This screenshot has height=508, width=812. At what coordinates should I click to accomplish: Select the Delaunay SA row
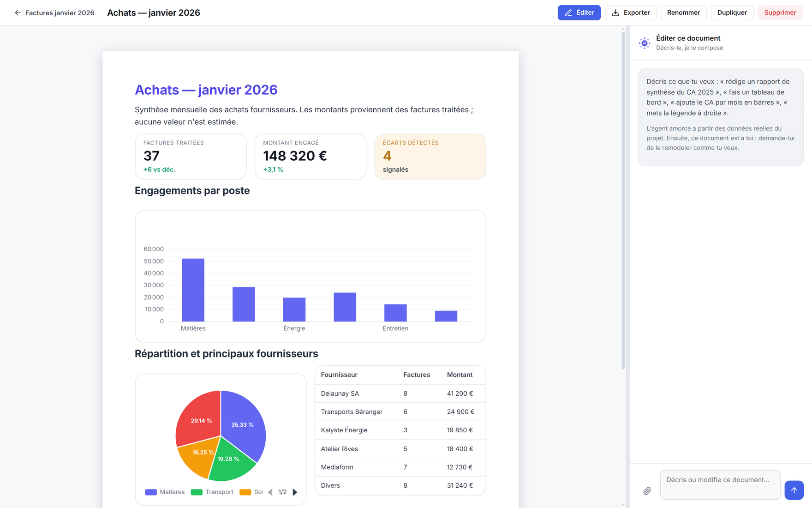click(x=400, y=393)
